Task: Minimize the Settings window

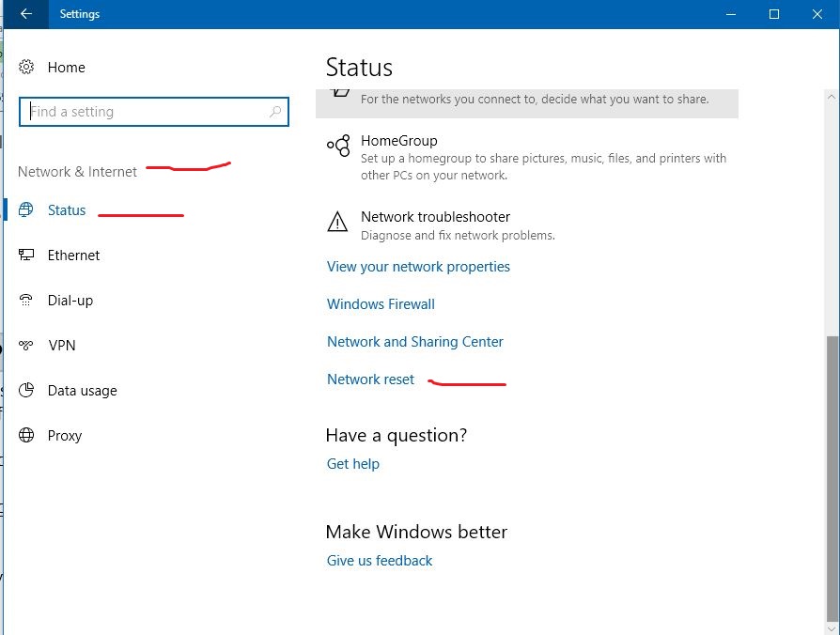Action: tap(731, 14)
